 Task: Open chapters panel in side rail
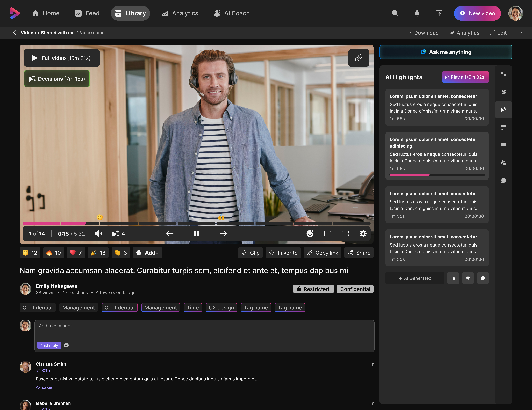coord(503,74)
